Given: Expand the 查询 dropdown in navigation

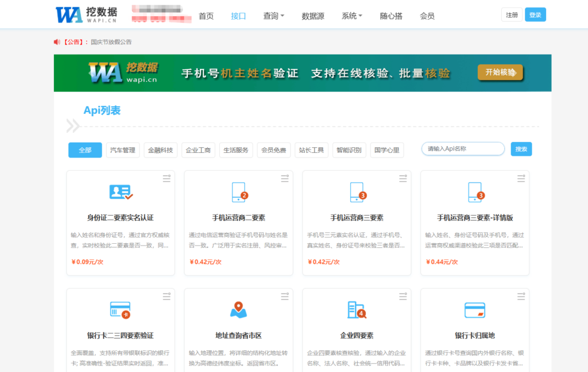Looking at the screenshot, I should tap(273, 16).
